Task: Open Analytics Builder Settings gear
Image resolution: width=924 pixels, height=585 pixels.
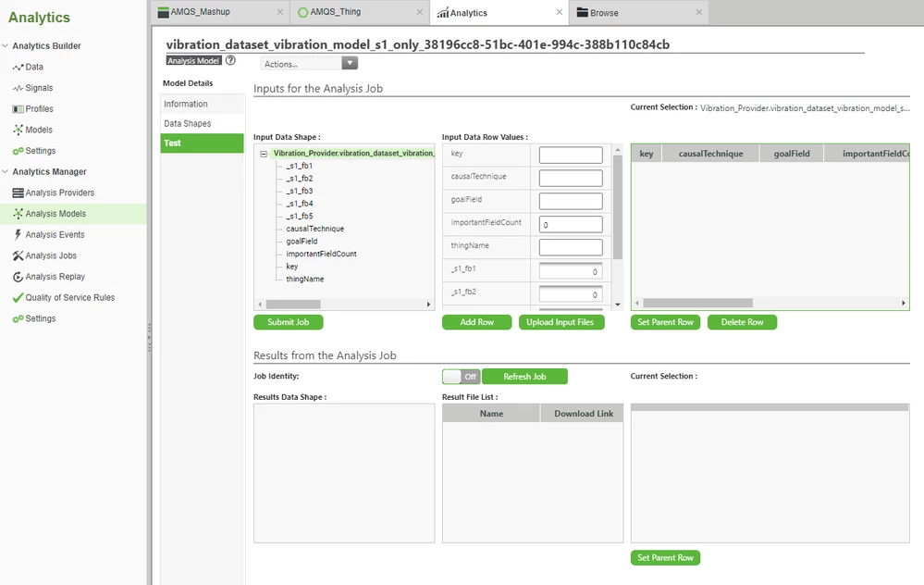Action: point(18,151)
